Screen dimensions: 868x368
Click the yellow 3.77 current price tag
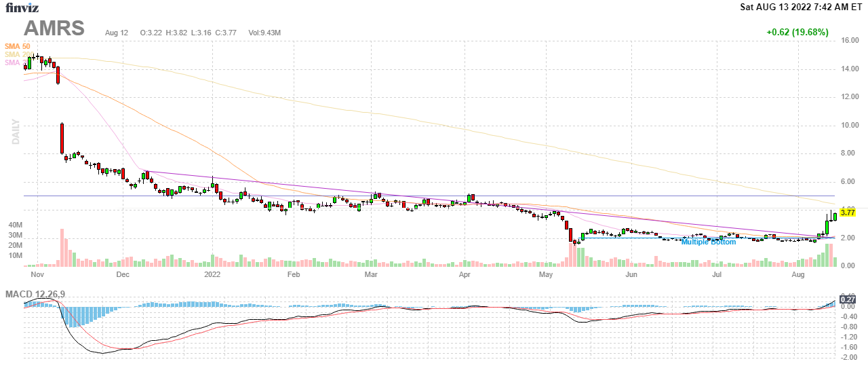click(x=848, y=213)
